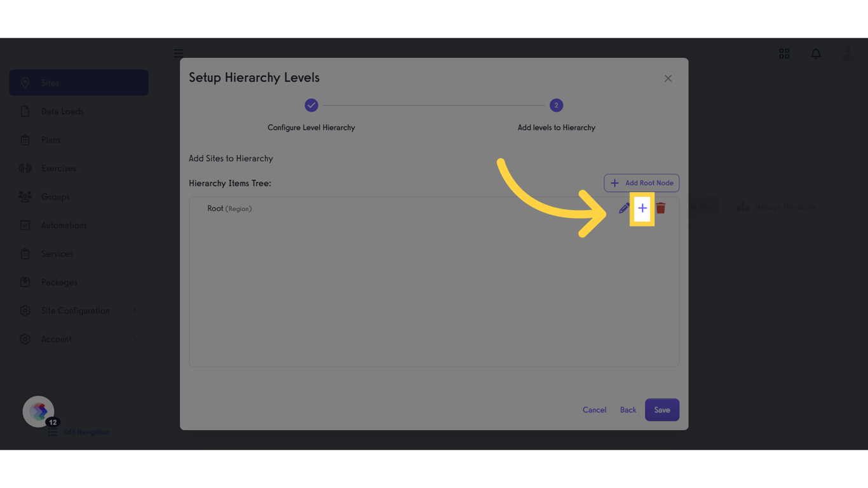Toggle the hamburger menu icon
Viewport: 868px width, 488px height.
tap(179, 53)
